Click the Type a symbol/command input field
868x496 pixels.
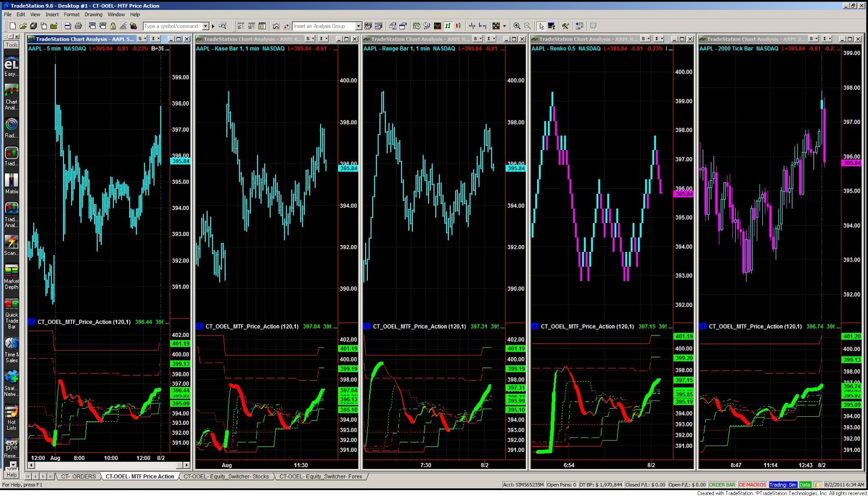pos(173,26)
